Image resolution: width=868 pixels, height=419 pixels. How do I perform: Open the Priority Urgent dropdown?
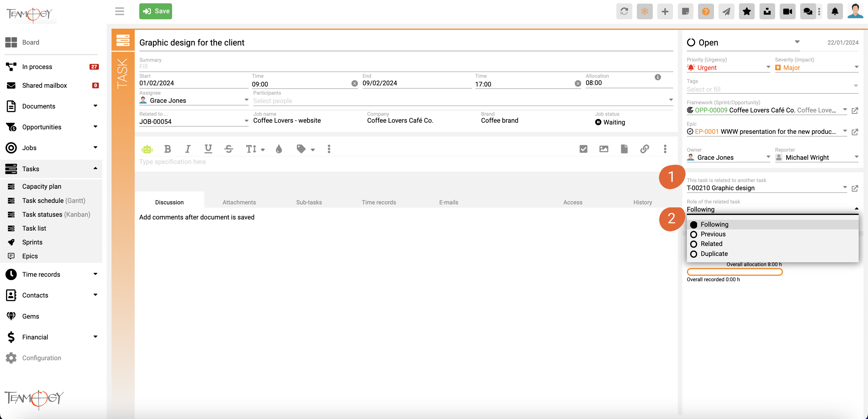[x=728, y=68]
